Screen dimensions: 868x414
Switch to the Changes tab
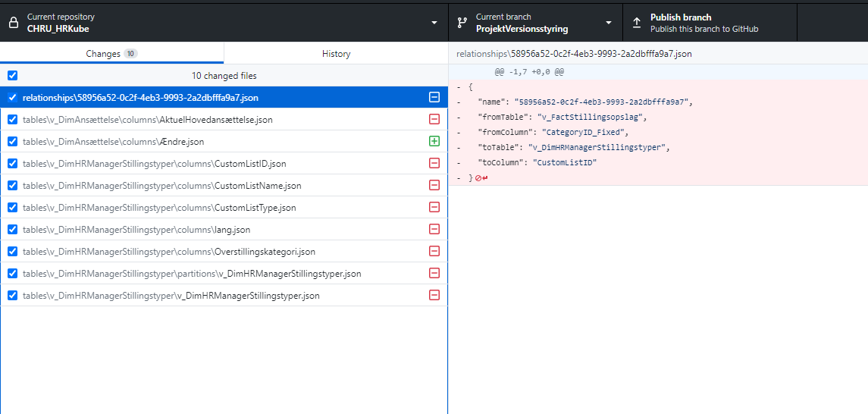point(112,54)
